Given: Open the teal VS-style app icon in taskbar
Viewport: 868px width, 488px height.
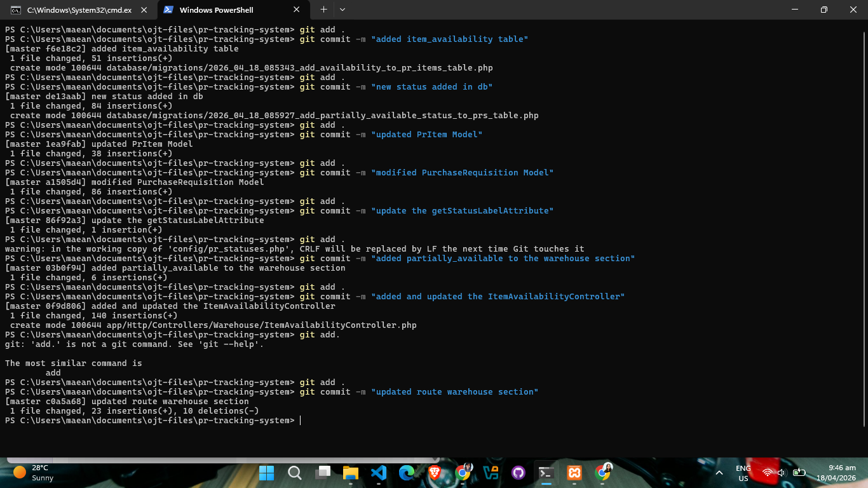Looking at the screenshot, I should [491, 473].
